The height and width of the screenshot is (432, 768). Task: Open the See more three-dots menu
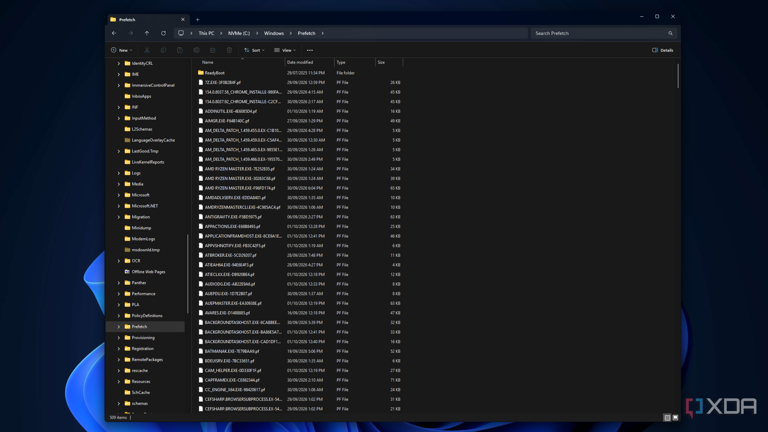[310, 50]
